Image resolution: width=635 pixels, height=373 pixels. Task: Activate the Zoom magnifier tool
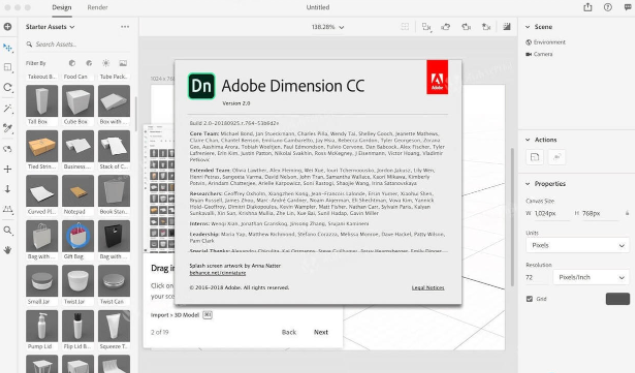pyautogui.click(x=8, y=230)
